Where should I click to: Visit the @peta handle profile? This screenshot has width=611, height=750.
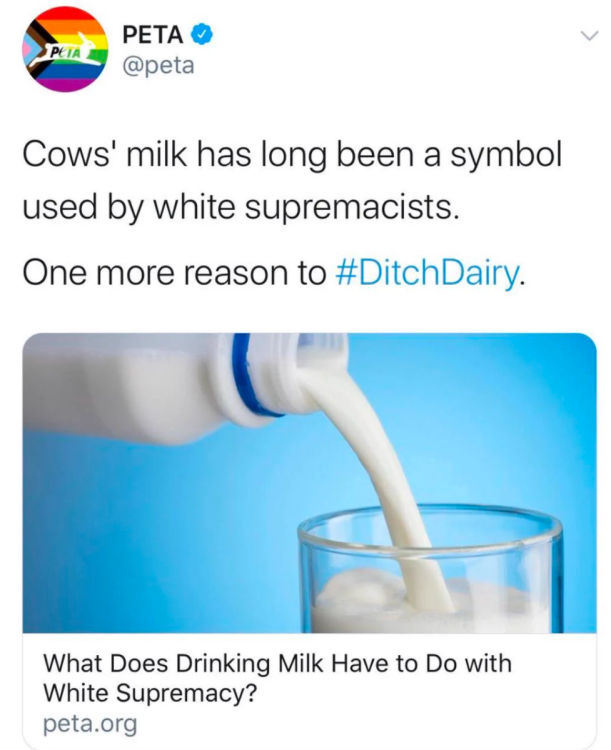point(156,67)
